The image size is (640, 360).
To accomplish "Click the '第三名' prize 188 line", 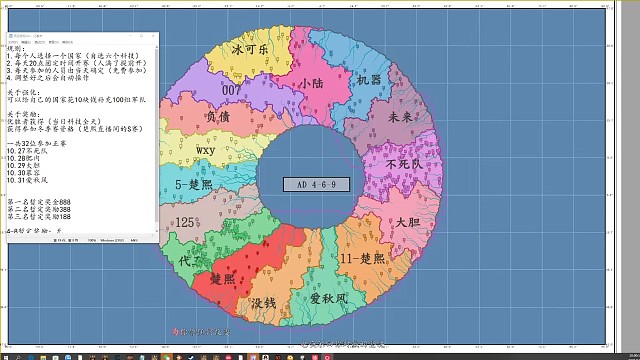I will [x=39, y=217].
